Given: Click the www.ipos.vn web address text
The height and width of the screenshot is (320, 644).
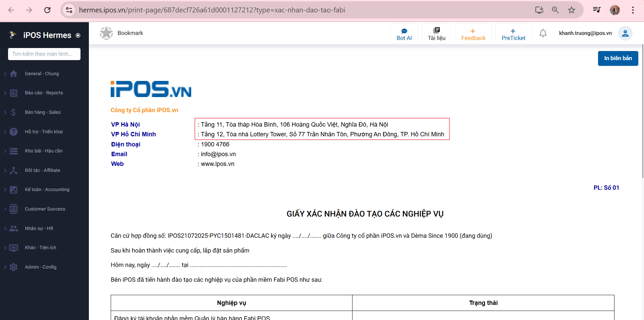Looking at the screenshot, I should pyautogui.click(x=218, y=164).
